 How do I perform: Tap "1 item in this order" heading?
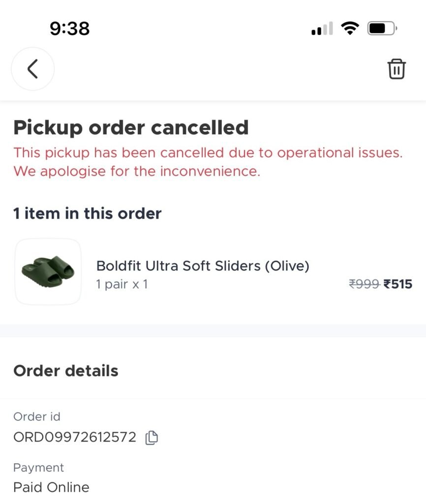pyautogui.click(x=87, y=213)
